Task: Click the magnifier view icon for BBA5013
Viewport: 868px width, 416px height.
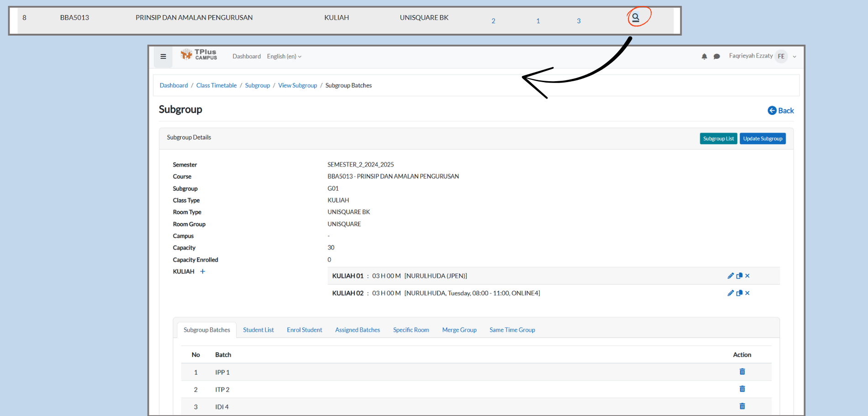Action: [x=635, y=18]
